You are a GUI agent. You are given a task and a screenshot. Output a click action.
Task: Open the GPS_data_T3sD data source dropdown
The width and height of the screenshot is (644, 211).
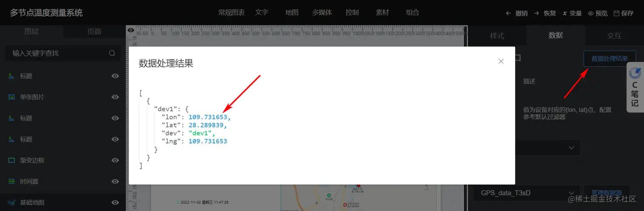pyautogui.click(x=526, y=193)
